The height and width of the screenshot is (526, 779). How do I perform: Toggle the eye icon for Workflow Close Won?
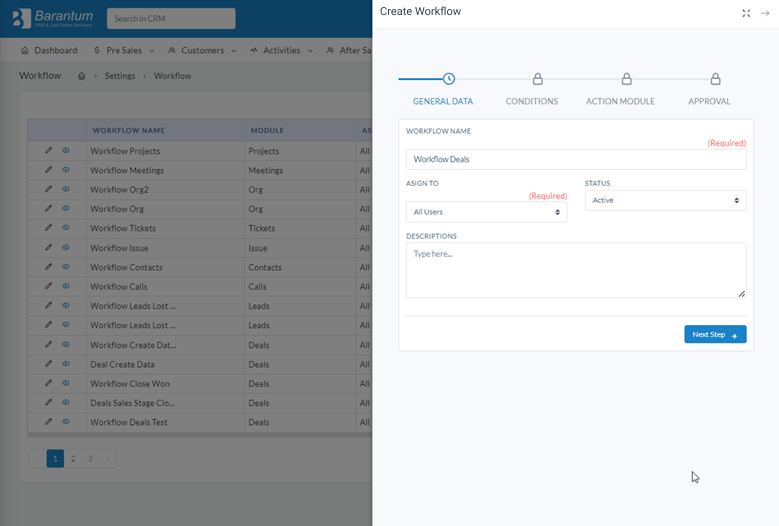[x=66, y=383]
